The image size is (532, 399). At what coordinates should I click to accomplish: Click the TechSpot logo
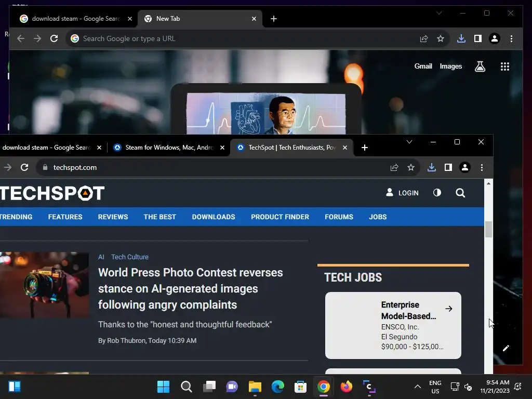[52, 193]
